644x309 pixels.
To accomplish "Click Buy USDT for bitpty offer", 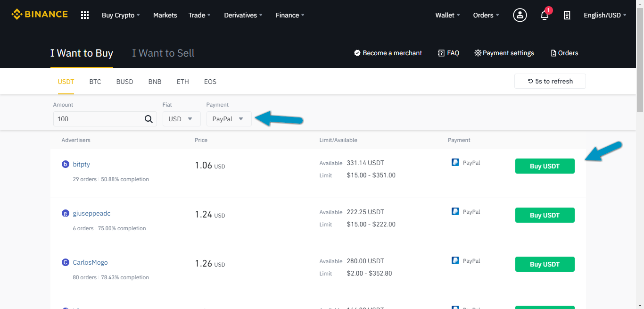I will pyautogui.click(x=545, y=166).
